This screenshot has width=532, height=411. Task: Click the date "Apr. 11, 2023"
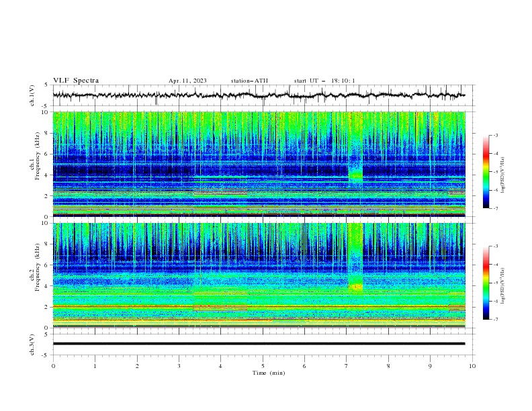click(x=187, y=81)
